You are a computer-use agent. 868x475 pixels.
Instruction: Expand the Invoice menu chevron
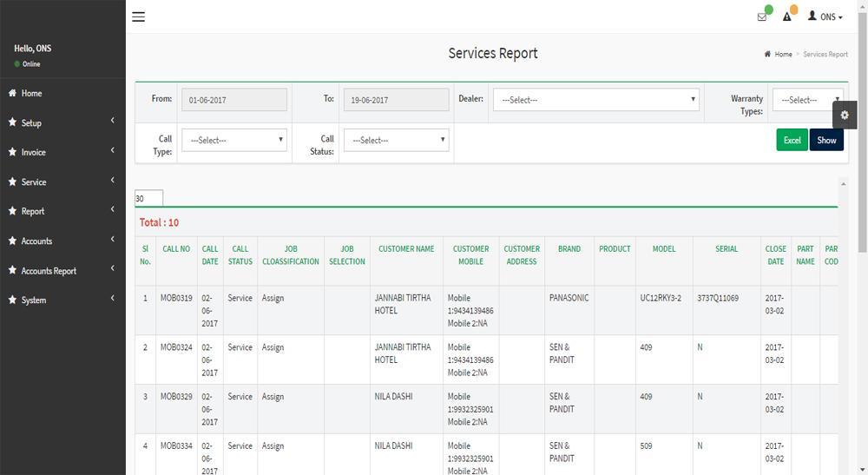[112, 150]
